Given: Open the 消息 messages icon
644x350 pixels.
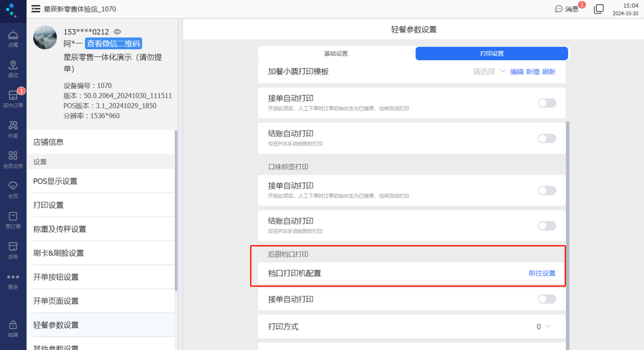Looking at the screenshot, I should 567,9.
